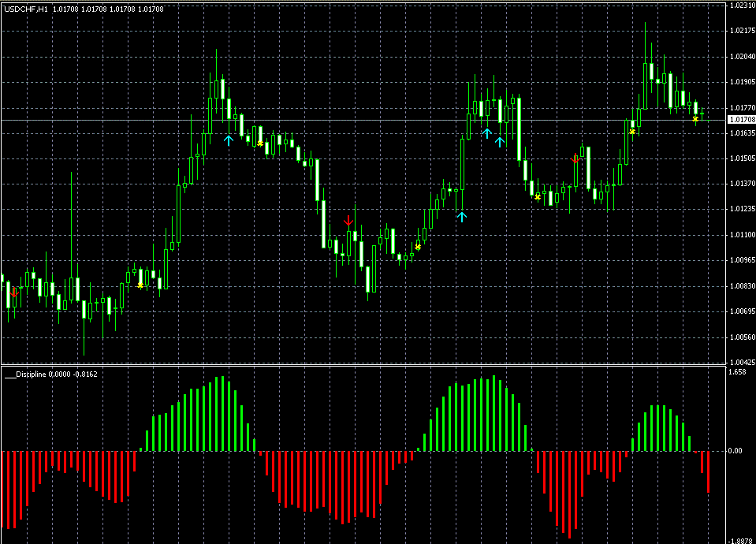The height and width of the screenshot is (544, 756).
Task: Click price axis label 1.01770
Action: (743, 108)
